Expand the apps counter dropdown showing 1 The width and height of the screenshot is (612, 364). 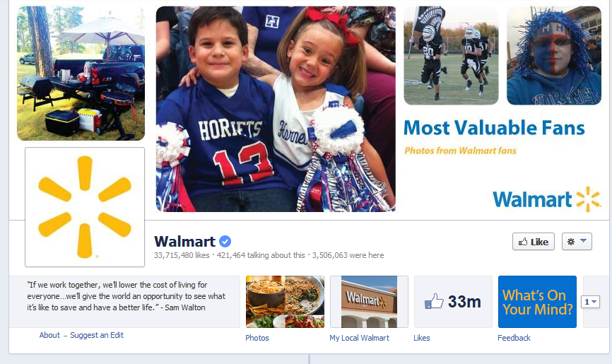(590, 302)
